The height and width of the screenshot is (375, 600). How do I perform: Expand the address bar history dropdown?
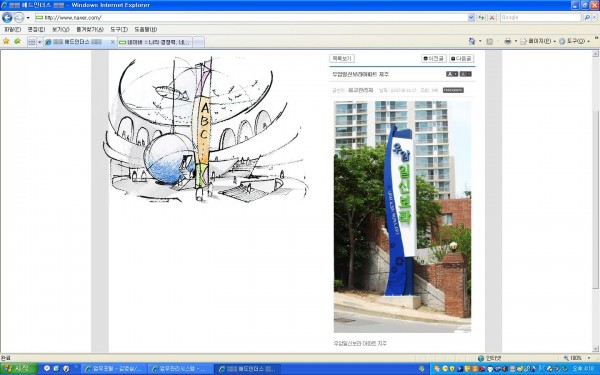click(471, 18)
